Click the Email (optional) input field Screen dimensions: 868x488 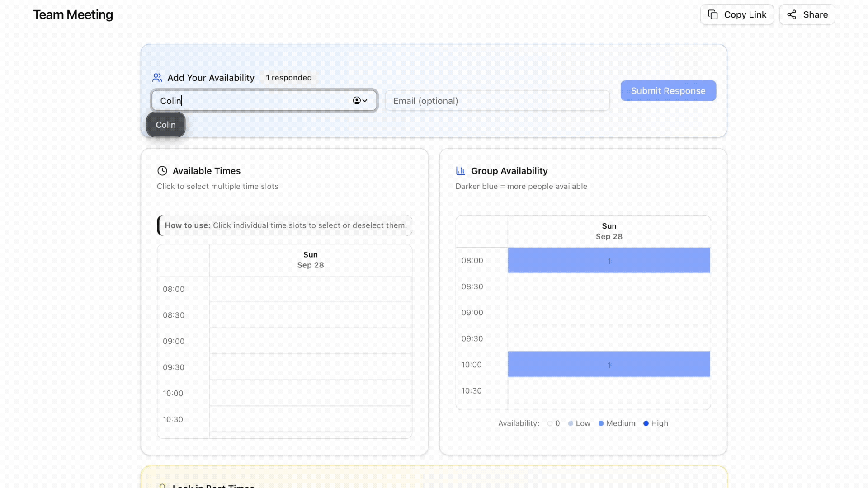497,101
